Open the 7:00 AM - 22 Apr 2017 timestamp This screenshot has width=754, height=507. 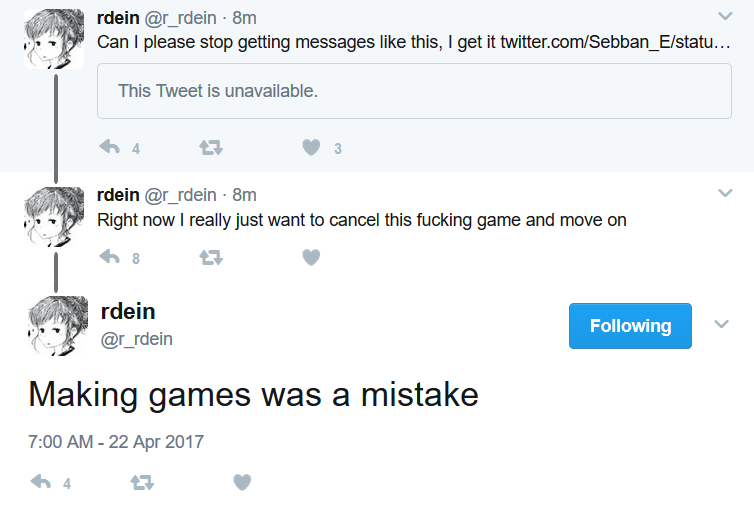coord(115,441)
